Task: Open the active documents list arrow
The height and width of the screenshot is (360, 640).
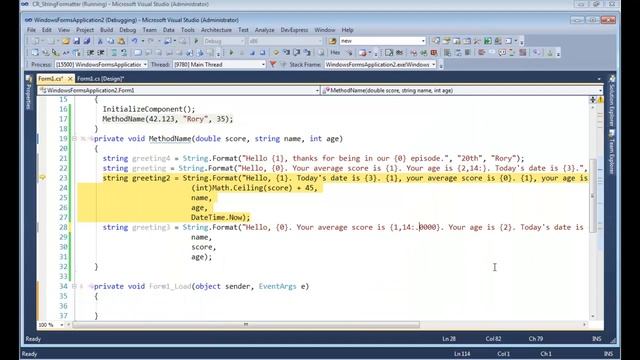Action: point(599,79)
